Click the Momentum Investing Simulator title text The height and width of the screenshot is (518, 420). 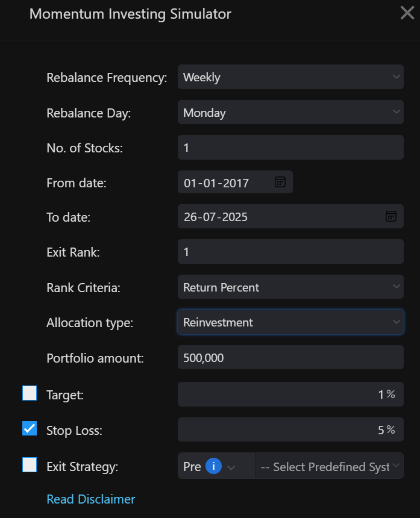click(x=130, y=14)
